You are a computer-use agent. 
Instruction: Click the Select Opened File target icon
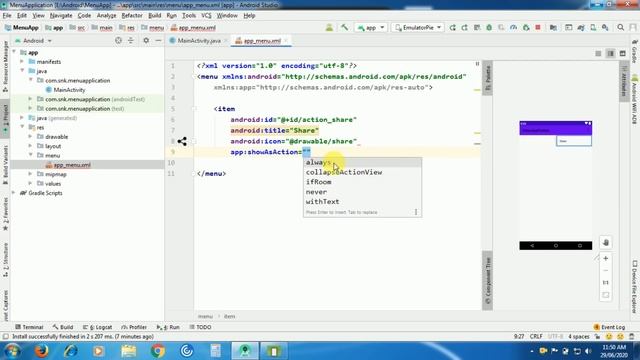coord(118,40)
